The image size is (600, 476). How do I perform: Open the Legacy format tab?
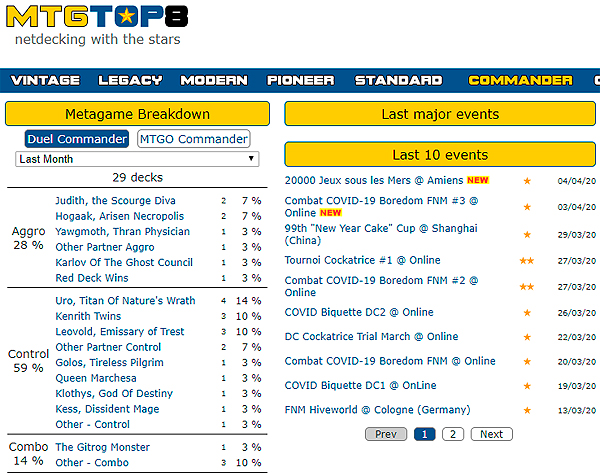[130, 80]
